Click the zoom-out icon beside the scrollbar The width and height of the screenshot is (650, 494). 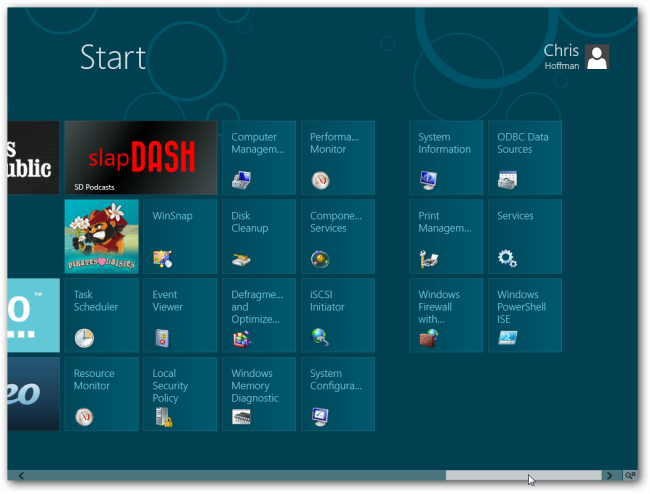[x=630, y=475]
